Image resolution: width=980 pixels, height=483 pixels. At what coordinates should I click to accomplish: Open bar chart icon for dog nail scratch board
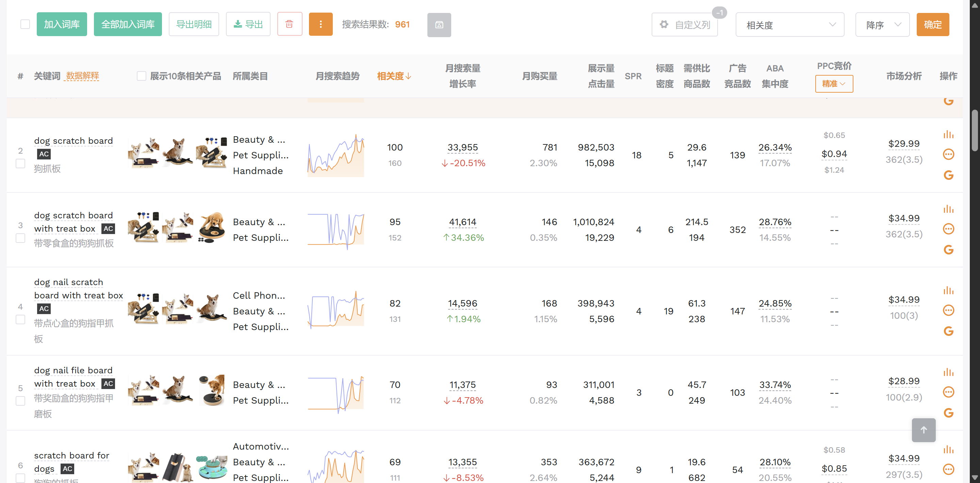tap(948, 291)
